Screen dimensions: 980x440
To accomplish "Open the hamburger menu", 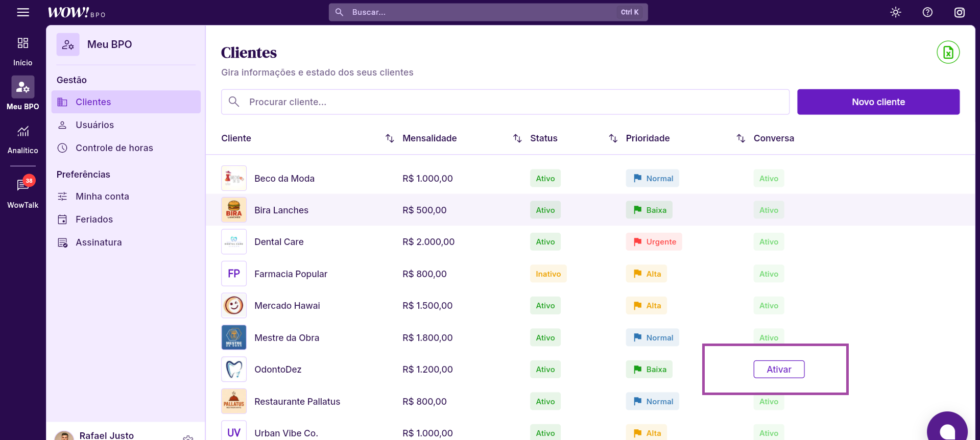I will [x=23, y=12].
